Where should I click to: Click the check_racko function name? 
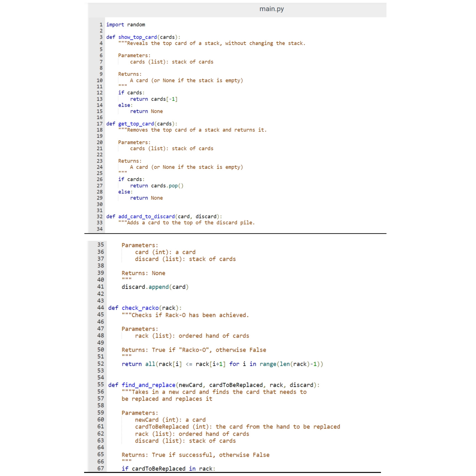[140, 308]
